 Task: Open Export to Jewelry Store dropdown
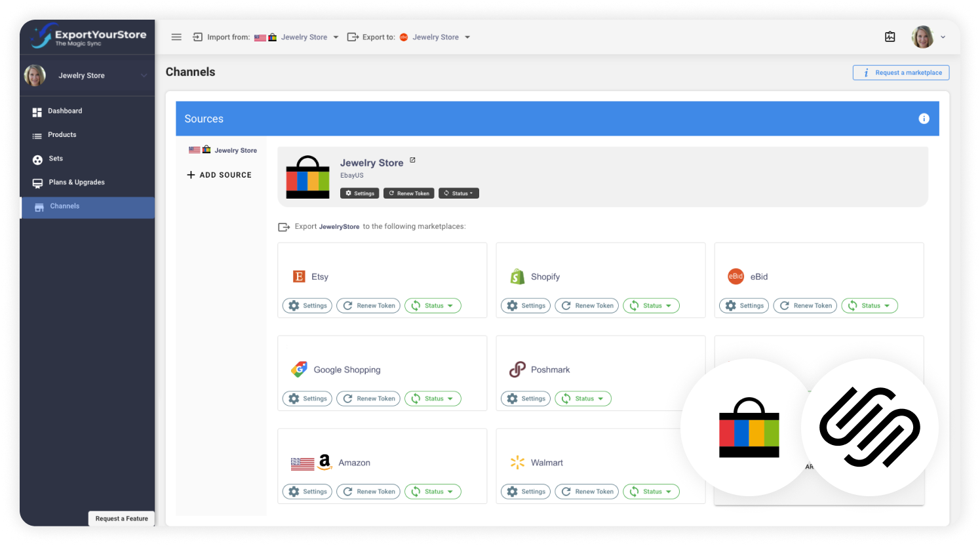[x=435, y=37]
